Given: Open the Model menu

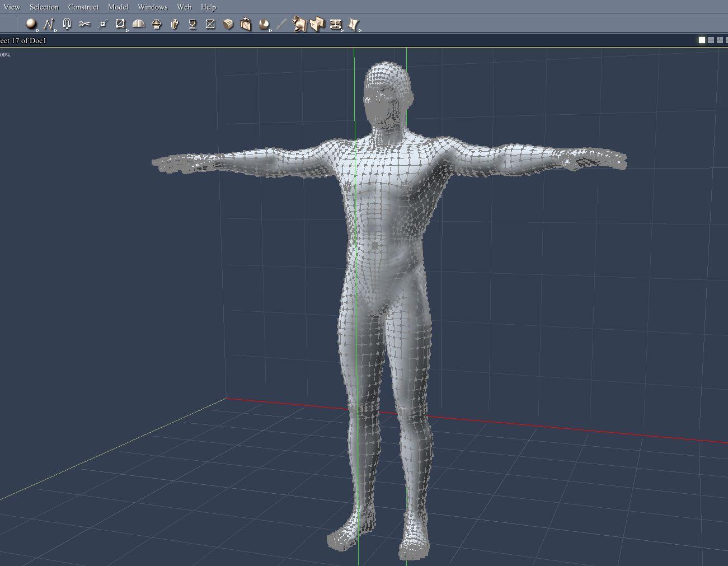Looking at the screenshot, I should click(x=118, y=7).
